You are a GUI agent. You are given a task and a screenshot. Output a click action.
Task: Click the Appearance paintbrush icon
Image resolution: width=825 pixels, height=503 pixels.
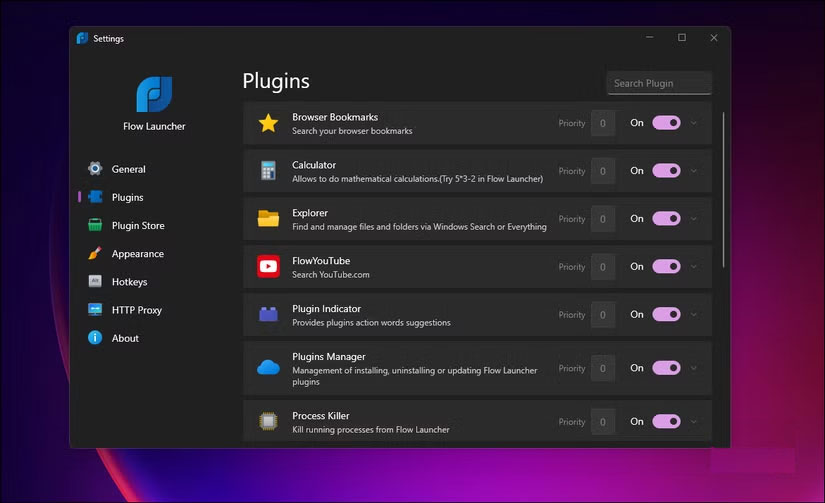point(95,254)
